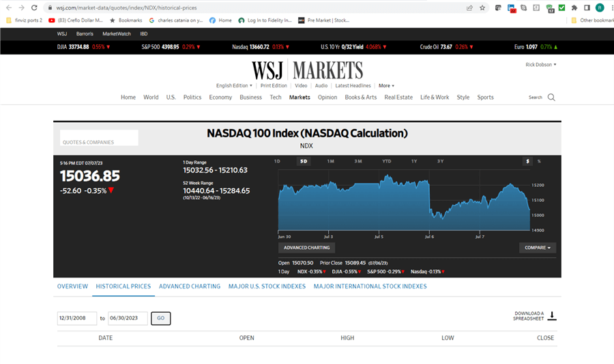Viewport: 614px width, 364px height.
Task: Open Pre Market Stock bookmark
Action: [x=324, y=20]
